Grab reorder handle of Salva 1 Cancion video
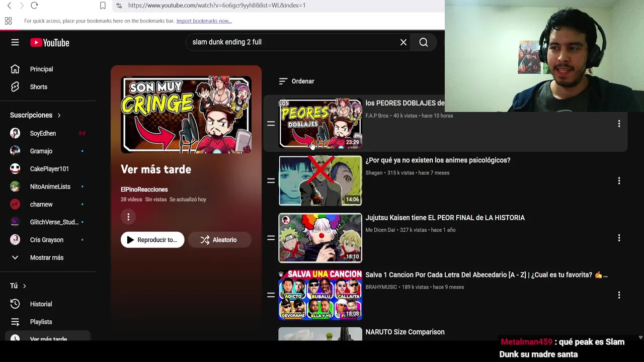The image size is (644, 362). point(271,295)
